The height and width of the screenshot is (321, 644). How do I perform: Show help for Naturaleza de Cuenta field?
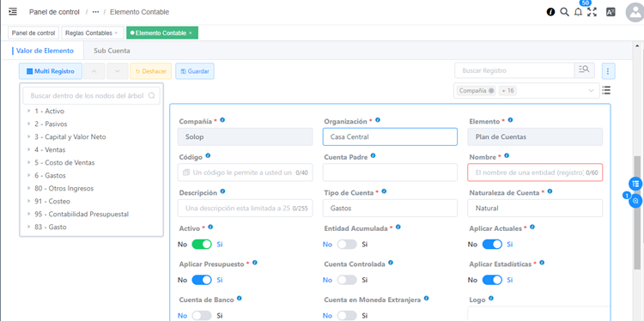point(550,191)
